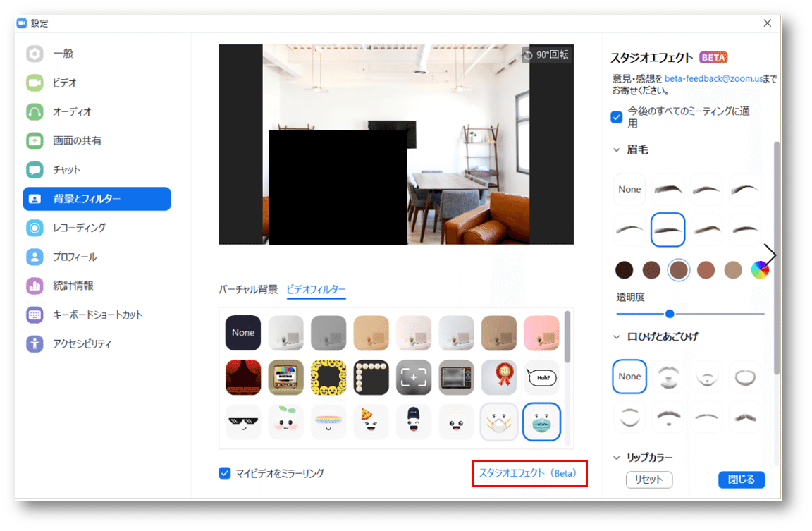Apply the black cap face filter

[414, 422]
